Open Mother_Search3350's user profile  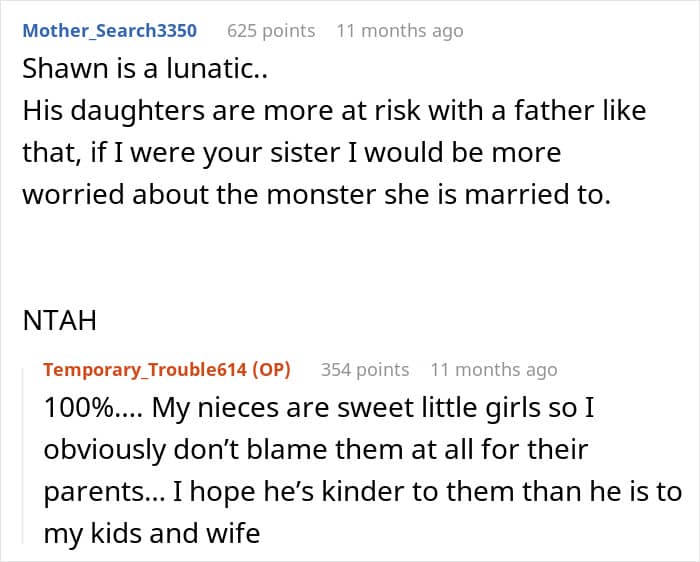click(x=109, y=30)
